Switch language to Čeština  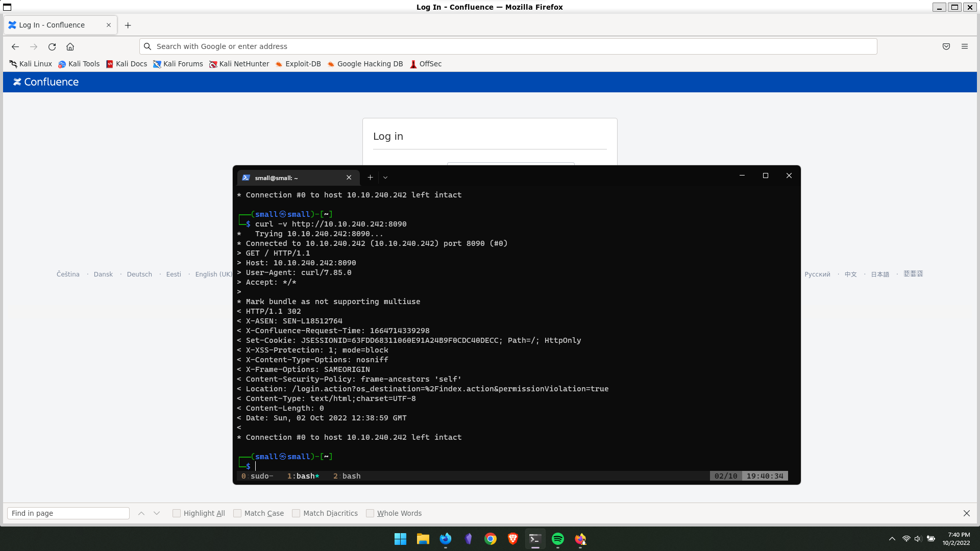(x=68, y=274)
